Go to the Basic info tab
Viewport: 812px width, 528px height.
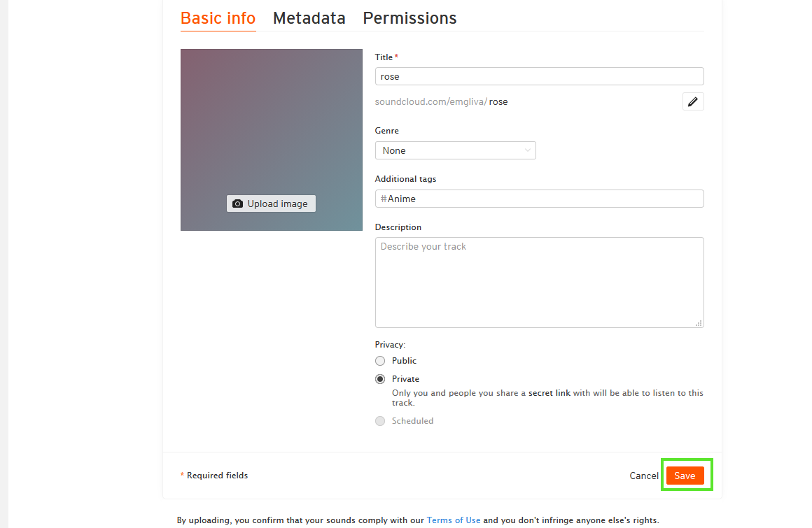[x=218, y=18]
